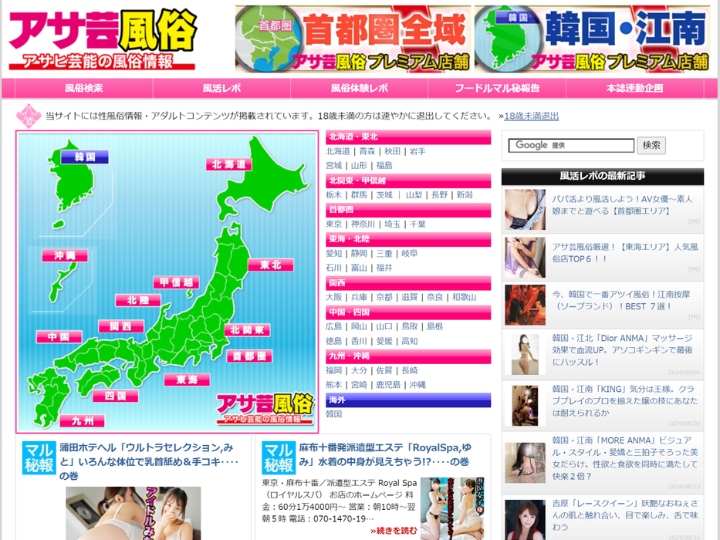Open the 風俗検索 menu item
This screenshot has width=720, height=540.
pyautogui.click(x=84, y=88)
